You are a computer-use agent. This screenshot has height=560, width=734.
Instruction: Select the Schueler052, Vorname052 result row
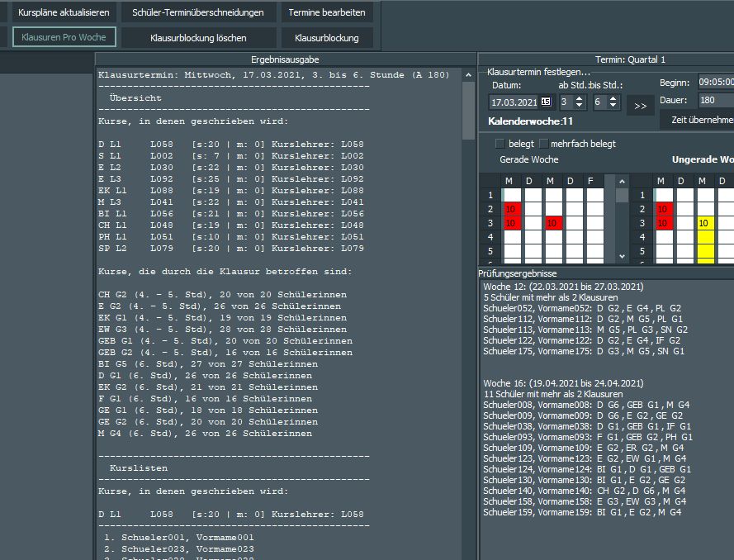(x=582, y=308)
